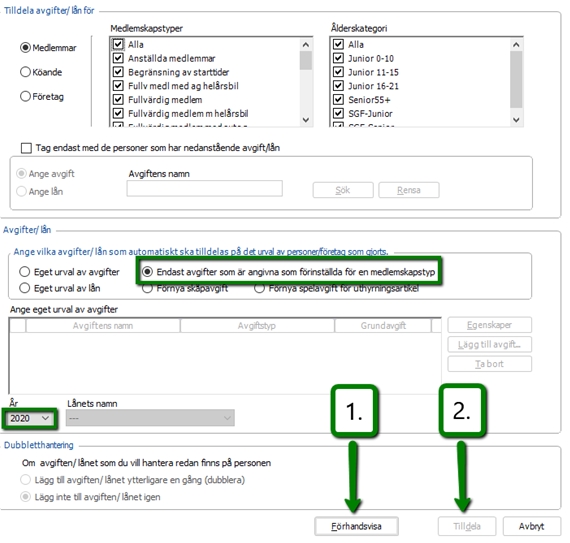Uncheck the Senior55+ checkbox
Viewport: 570px width, 543px height.
click(338, 100)
